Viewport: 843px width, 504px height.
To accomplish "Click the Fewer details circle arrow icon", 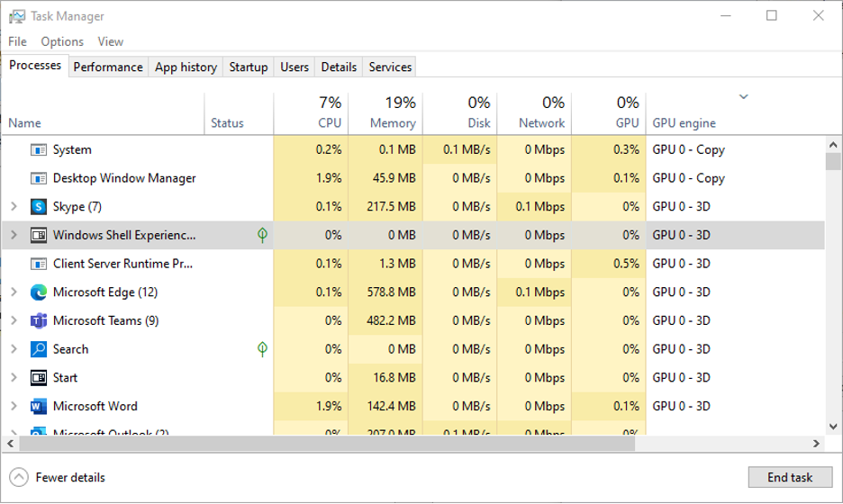I will [x=19, y=477].
